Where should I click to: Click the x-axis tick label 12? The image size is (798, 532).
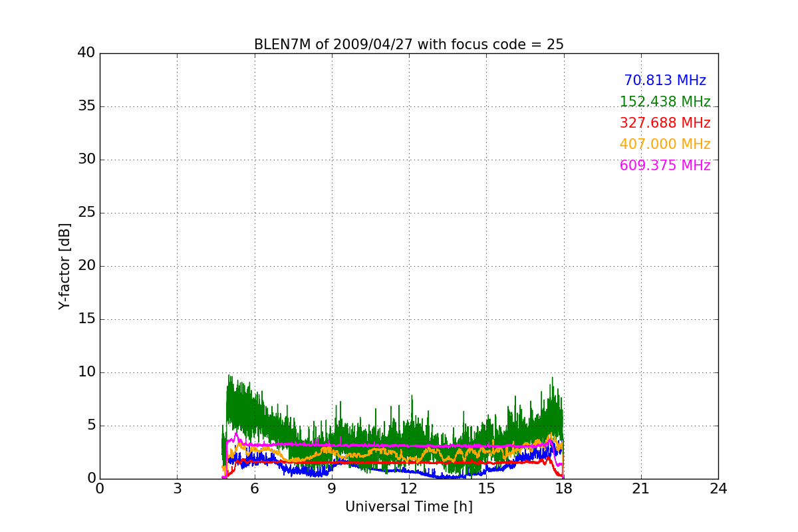(409, 489)
